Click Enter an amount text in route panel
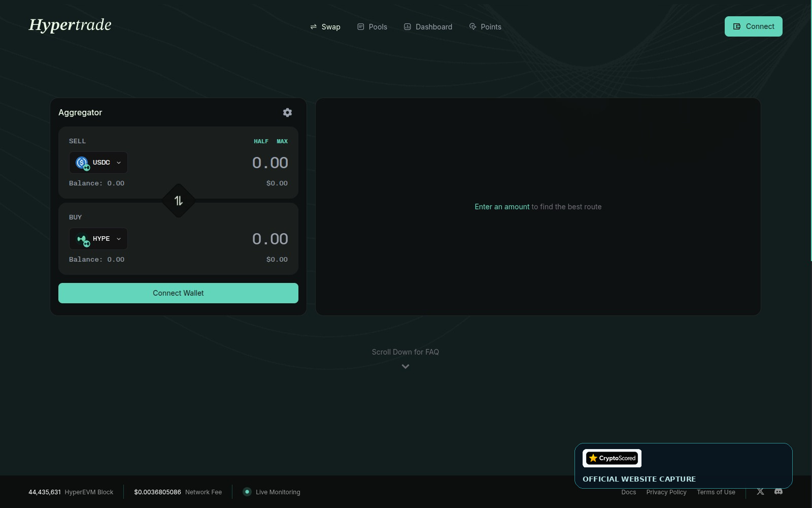 [502, 207]
